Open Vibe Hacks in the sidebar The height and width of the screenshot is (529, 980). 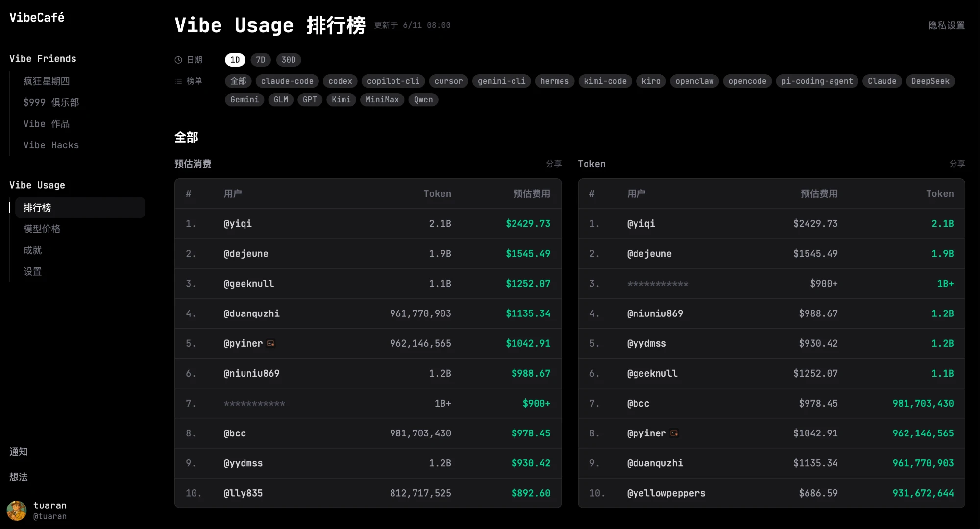click(x=51, y=145)
